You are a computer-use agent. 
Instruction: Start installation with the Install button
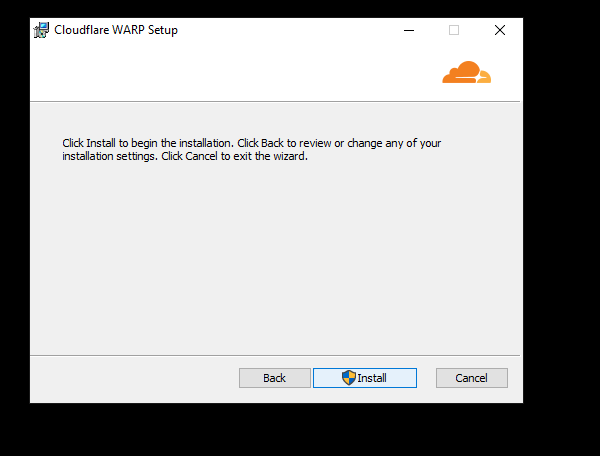click(x=365, y=378)
